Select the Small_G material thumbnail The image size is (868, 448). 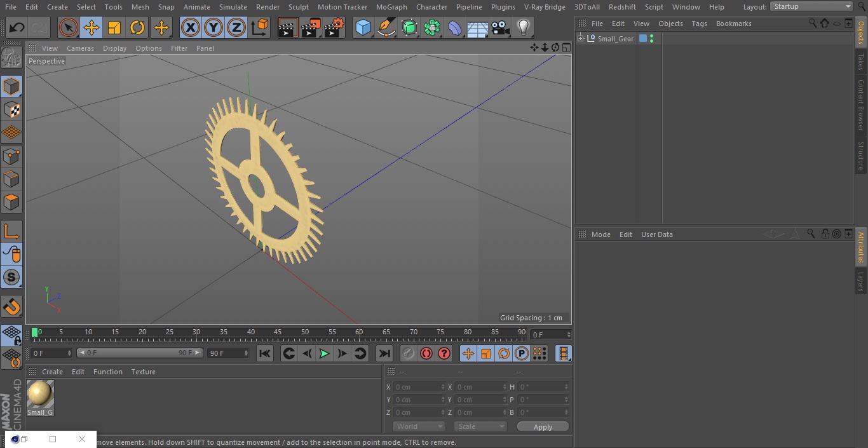(x=40, y=394)
